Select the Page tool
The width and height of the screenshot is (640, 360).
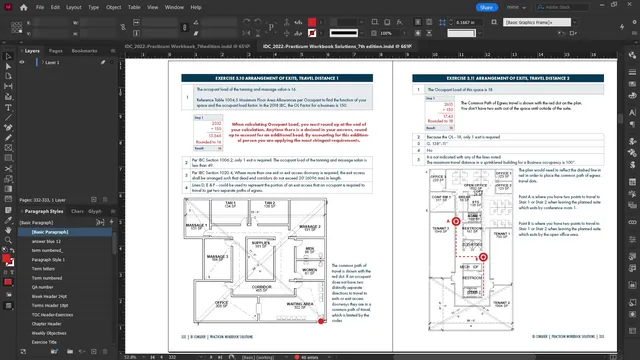(x=8, y=76)
